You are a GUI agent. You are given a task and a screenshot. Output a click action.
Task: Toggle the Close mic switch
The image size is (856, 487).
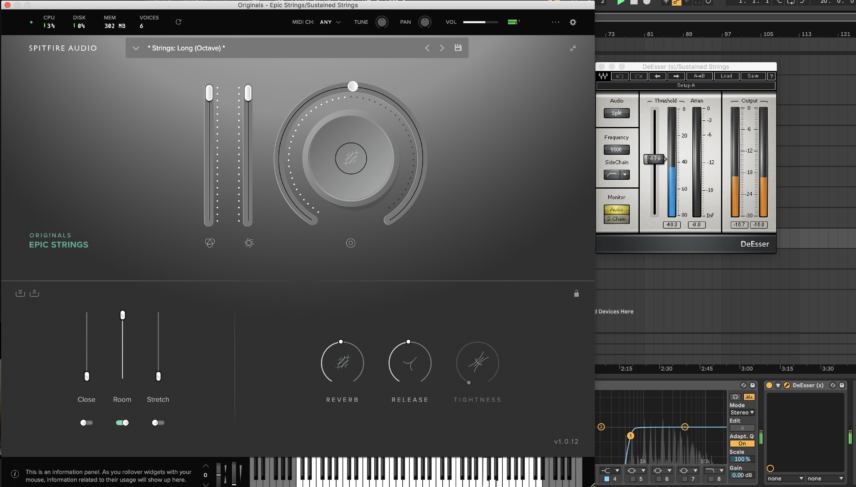(86, 423)
